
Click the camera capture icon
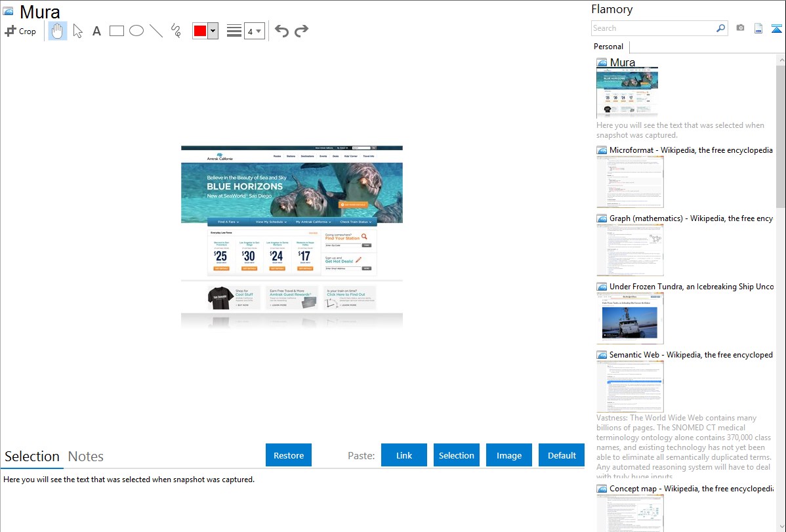tap(740, 28)
